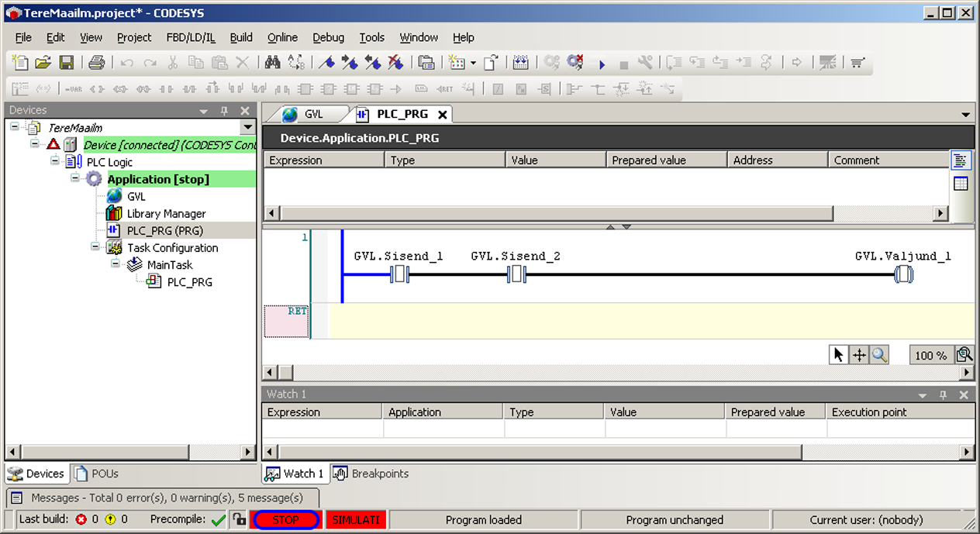The height and width of the screenshot is (534, 980).
Task: Clear all bookmarks with the red X flag icon
Action: (x=395, y=63)
